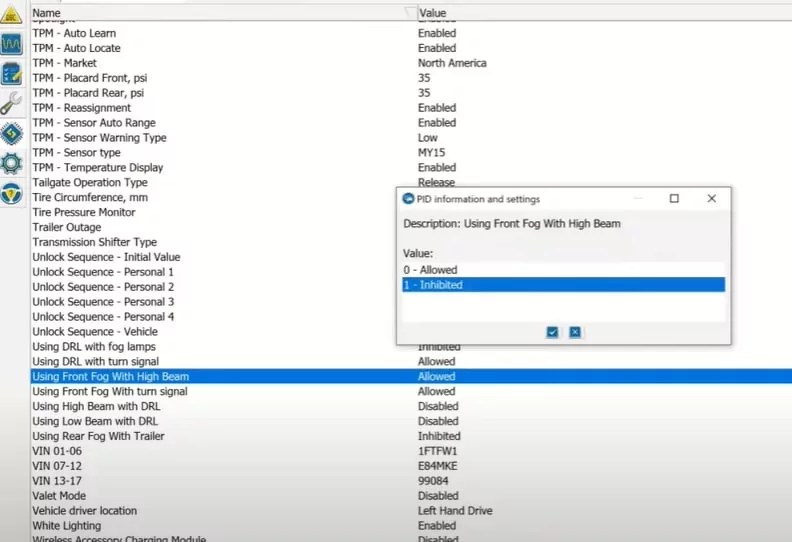Maximize the PID information dialog
Viewport: 792px width, 542px height.
674,199
